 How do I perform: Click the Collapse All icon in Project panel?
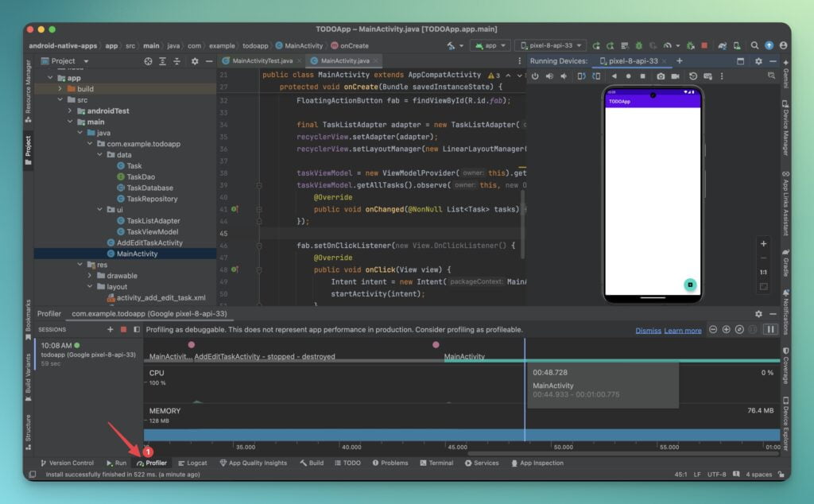[177, 61]
